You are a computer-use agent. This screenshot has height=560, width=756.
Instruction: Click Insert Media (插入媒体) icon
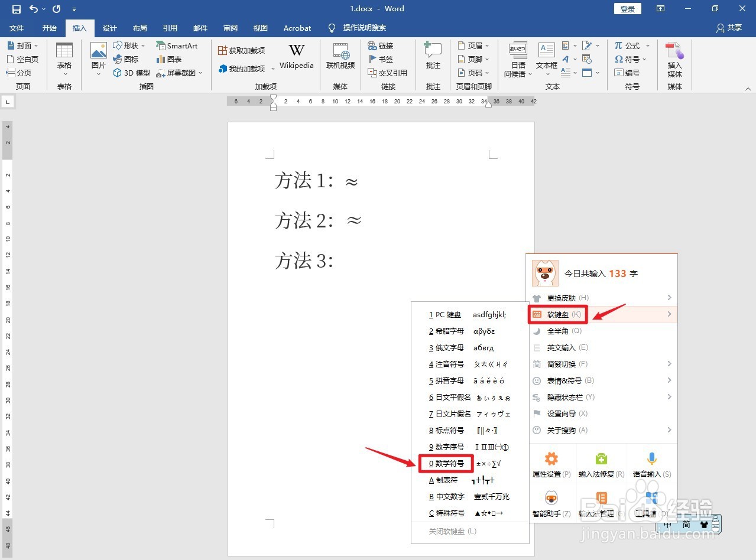[675, 59]
